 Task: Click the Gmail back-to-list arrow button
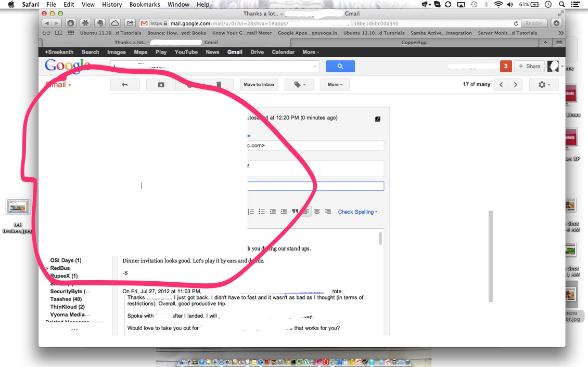pos(125,85)
